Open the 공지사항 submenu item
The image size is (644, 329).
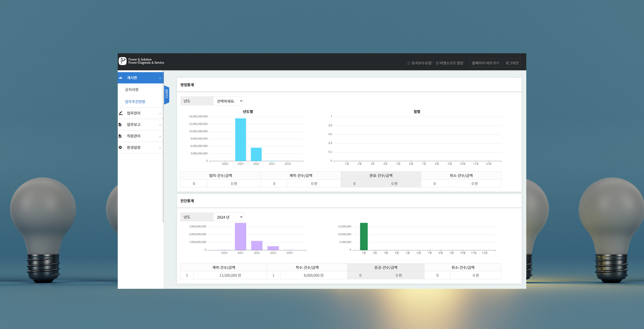[x=131, y=89]
